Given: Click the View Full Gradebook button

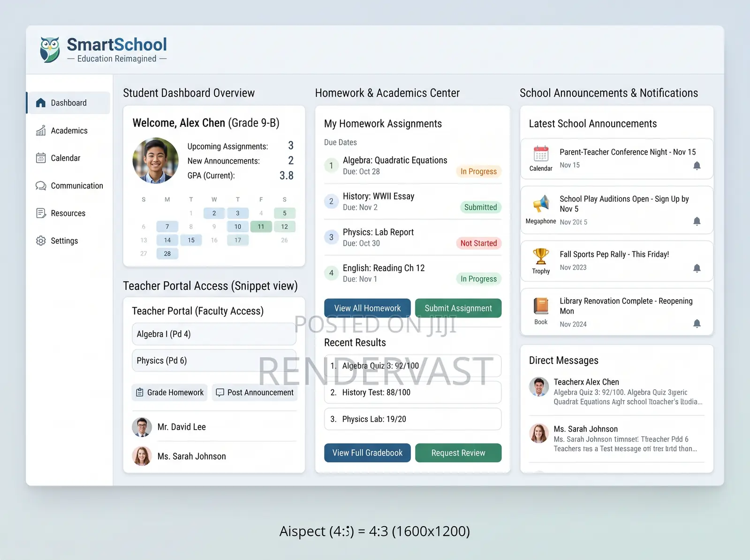Looking at the screenshot, I should [x=367, y=453].
